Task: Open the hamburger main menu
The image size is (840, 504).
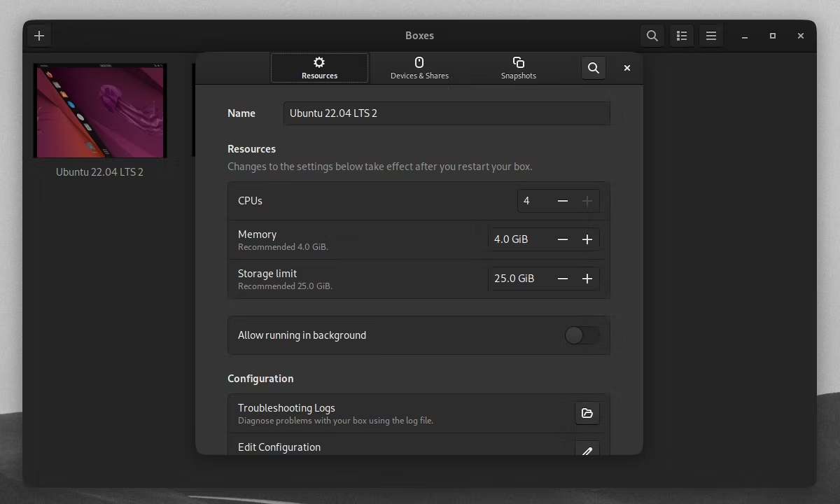Action: click(711, 36)
